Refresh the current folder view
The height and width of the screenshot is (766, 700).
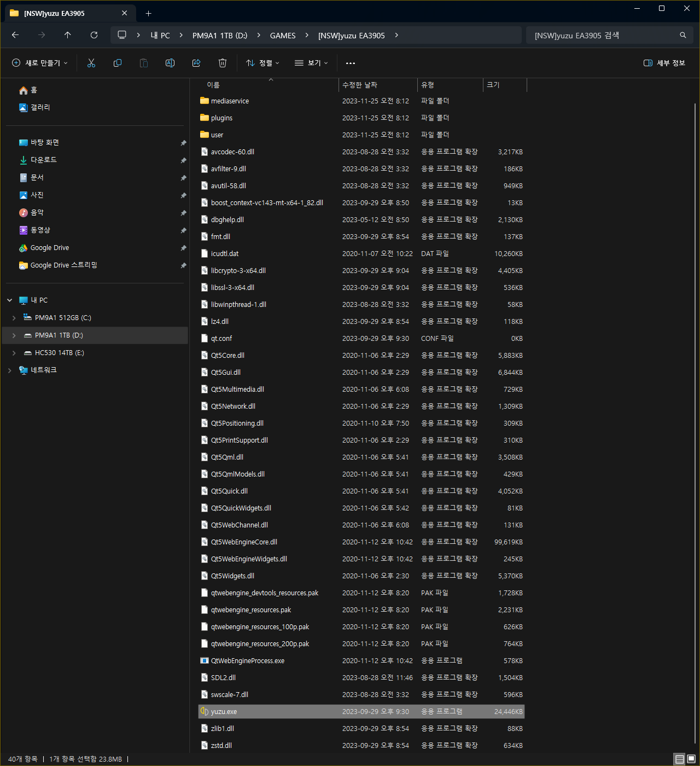pos(94,35)
